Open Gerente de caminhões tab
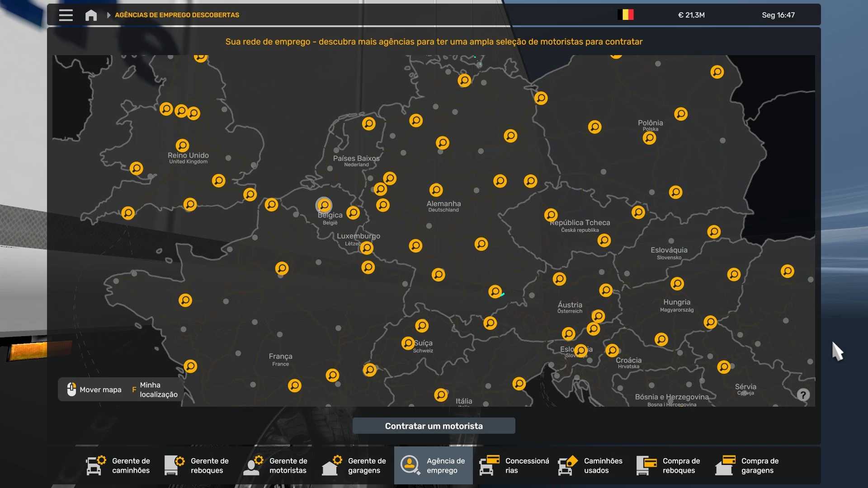Viewport: 868px width, 488px height. click(118, 465)
